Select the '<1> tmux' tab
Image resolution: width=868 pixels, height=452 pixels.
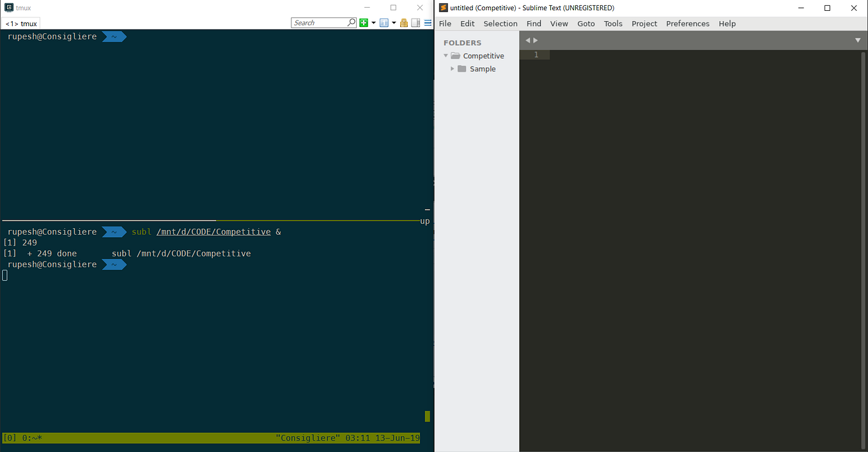(x=21, y=24)
